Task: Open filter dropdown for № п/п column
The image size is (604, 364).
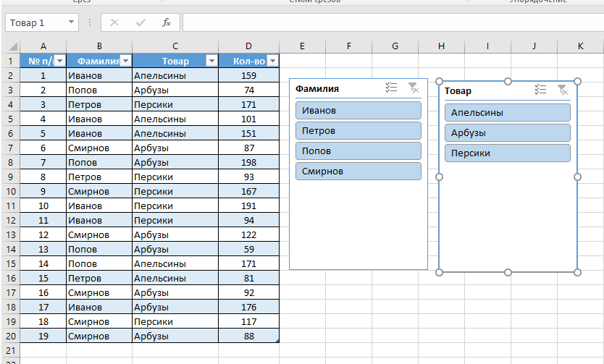Action: point(59,61)
